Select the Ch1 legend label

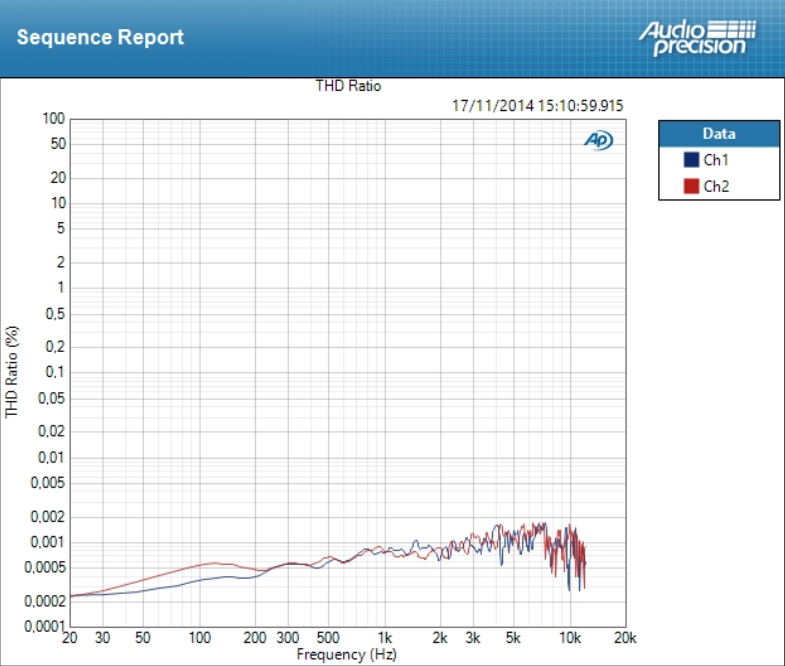pos(716,160)
